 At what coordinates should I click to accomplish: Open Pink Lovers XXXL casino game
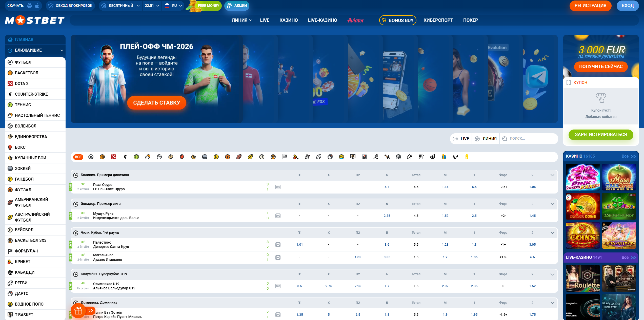click(x=583, y=177)
